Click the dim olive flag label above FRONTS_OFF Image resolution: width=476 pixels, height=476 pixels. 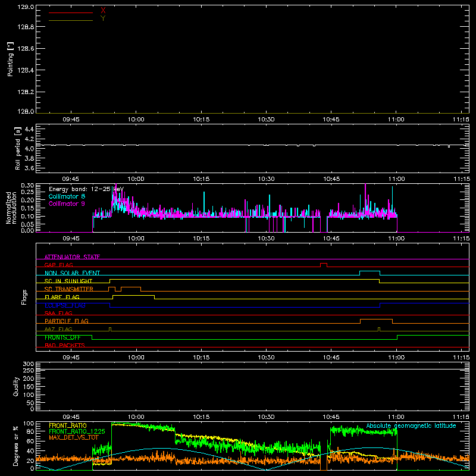[58, 329]
